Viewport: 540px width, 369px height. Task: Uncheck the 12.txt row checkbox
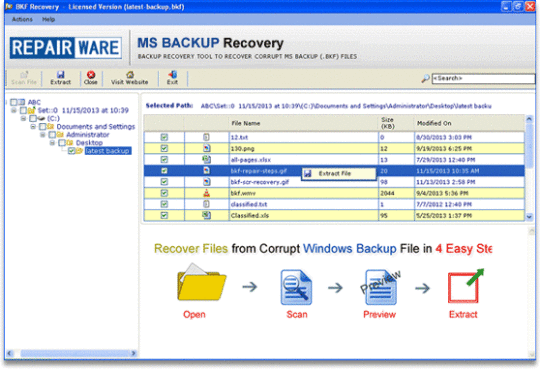[164, 137]
